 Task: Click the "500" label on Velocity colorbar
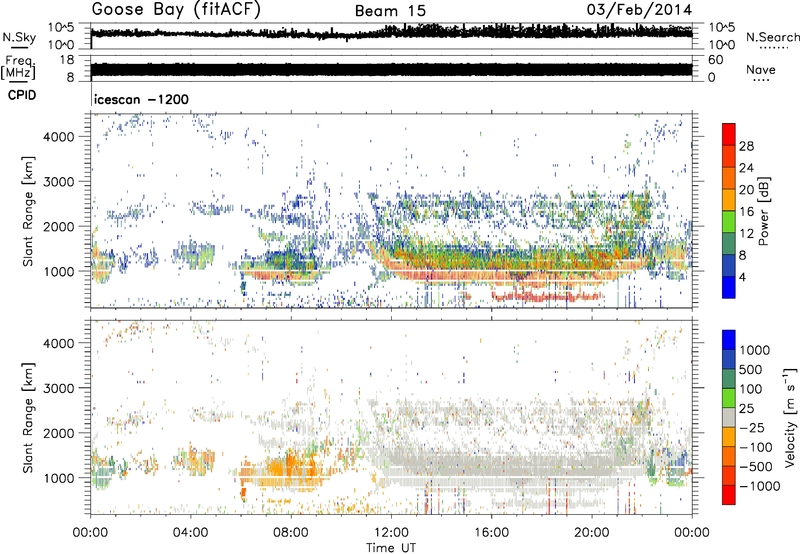click(x=750, y=369)
